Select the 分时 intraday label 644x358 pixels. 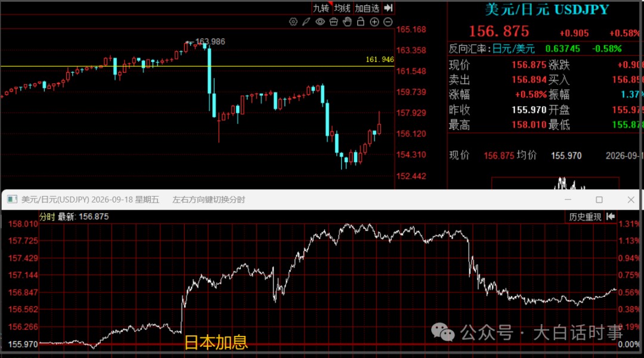47,216
